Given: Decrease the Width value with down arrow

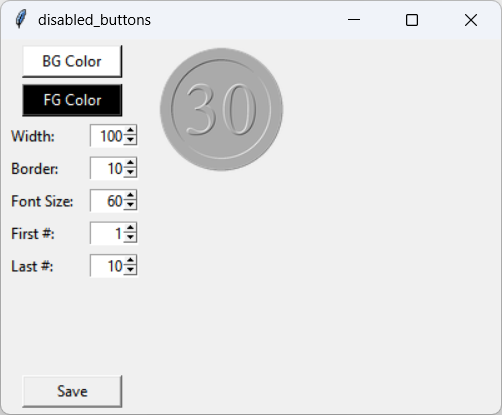Looking at the screenshot, I should click(x=130, y=141).
